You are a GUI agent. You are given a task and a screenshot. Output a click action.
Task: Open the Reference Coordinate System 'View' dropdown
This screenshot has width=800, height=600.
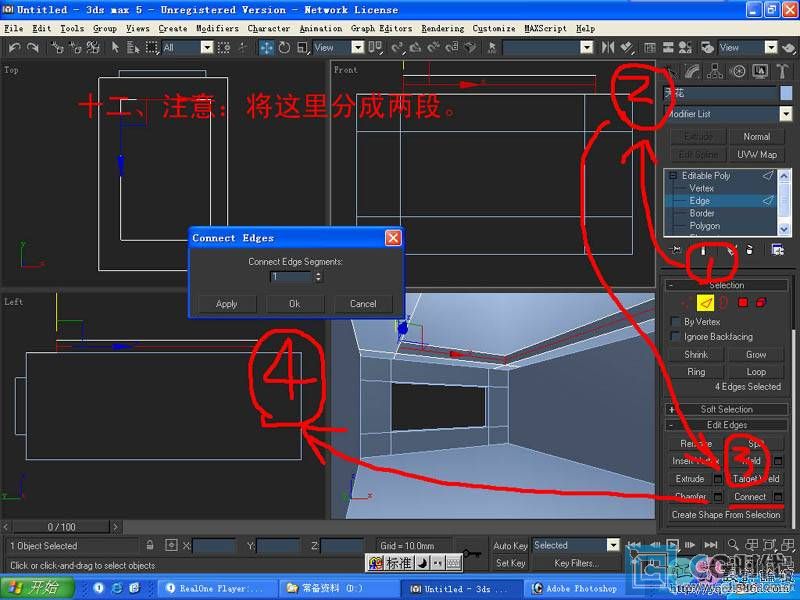(x=358, y=47)
